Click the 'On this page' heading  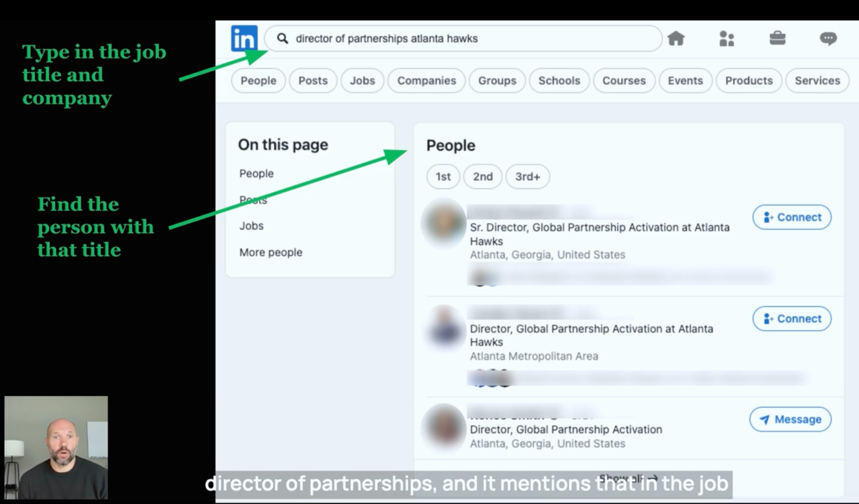(x=283, y=145)
